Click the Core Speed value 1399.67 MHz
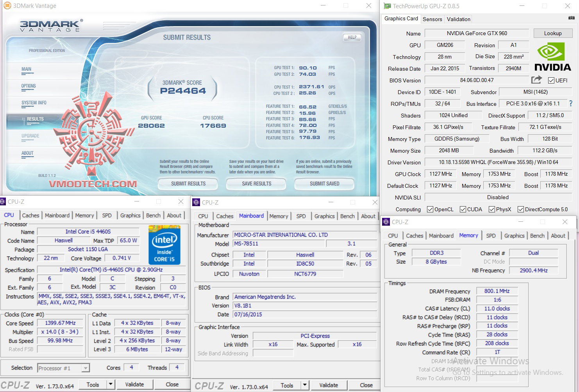579x392 pixels. click(x=60, y=323)
